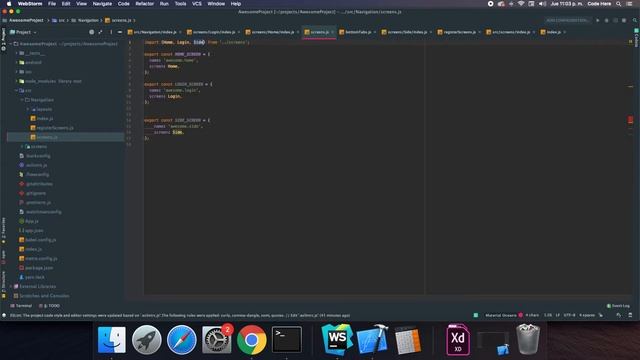The image size is (640, 360).
Task: Open the Refactor menu
Action: click(144, 4)
